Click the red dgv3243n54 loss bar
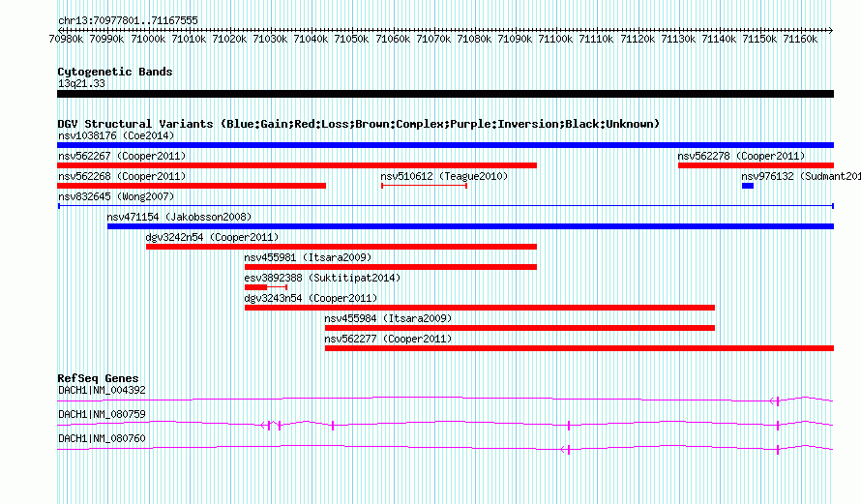861x504 pixels. [x=480, y=308]
